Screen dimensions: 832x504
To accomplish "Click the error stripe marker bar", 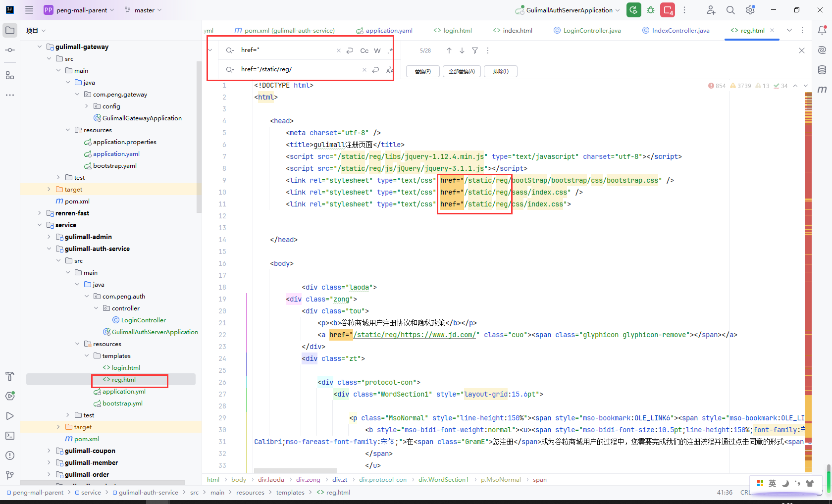I will (x=808, y=282).
